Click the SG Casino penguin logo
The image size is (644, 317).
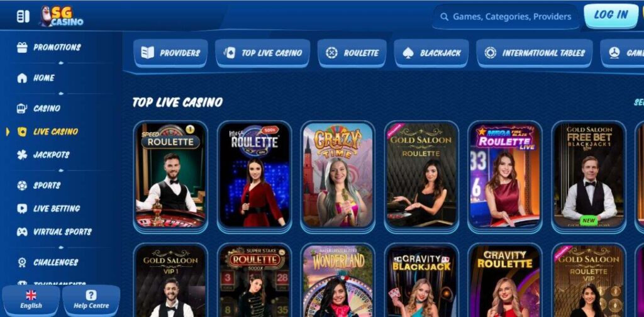tap(62, 16)
